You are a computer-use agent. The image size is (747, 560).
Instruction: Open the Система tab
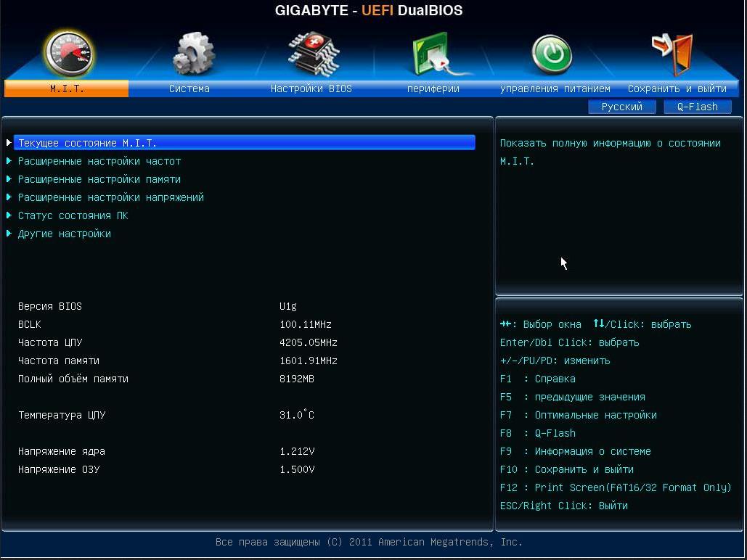189,88
